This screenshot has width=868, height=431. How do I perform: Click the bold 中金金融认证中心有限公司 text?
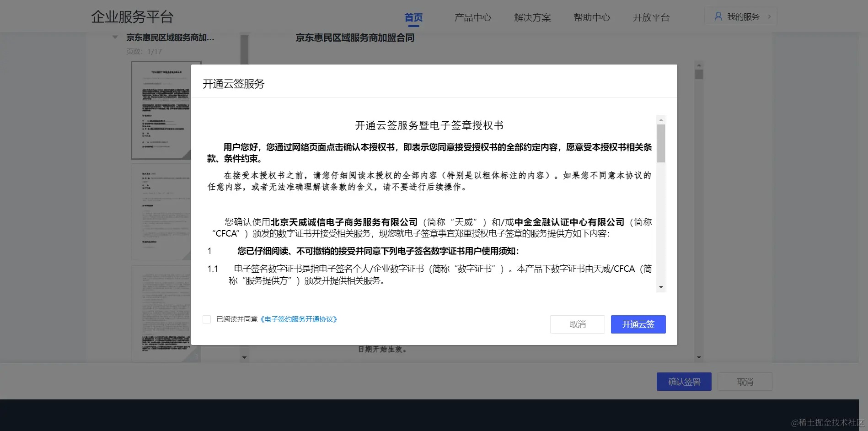569,222
